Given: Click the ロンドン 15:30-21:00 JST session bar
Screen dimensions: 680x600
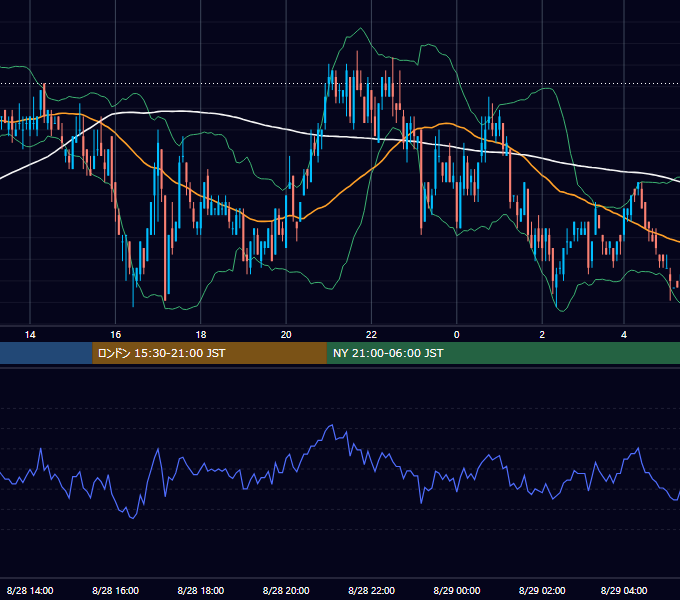Looking at the screenshot, I should 209,353.
